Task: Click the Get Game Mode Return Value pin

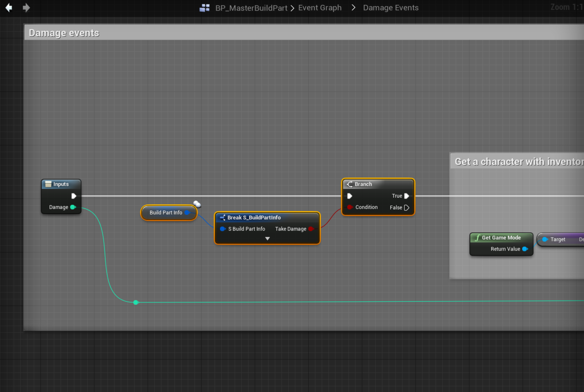Action: pyautogui.click(x=525, y=249)
